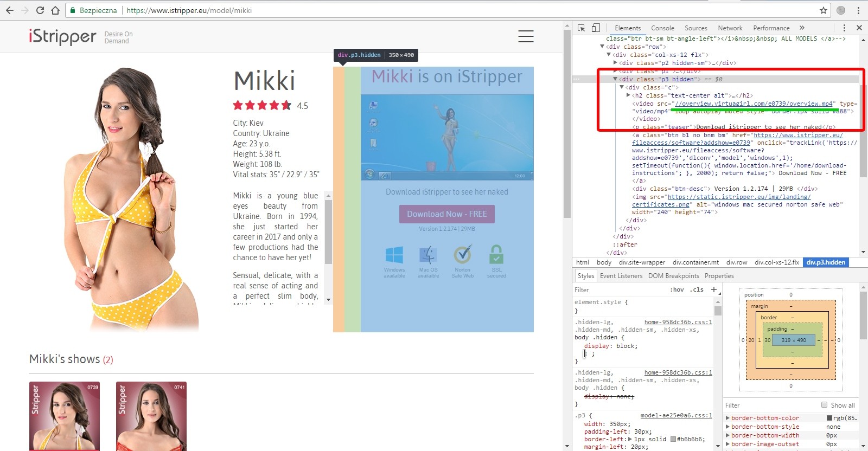Expand the div p2 hidden-sm node

coord(615,63)
